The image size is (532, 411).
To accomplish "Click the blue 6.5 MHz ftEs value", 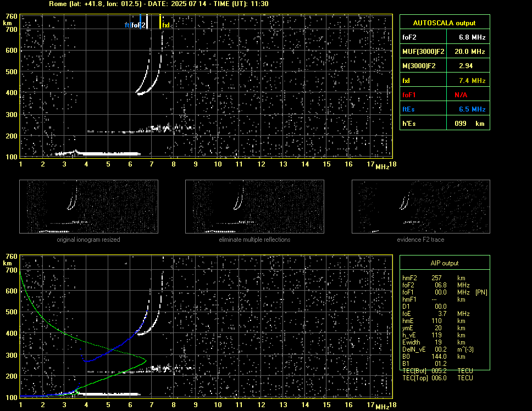I will [472, 109].
